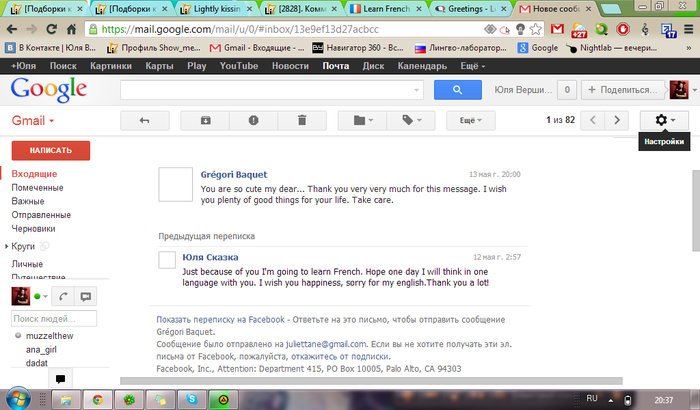700x410 pixels.
Task: Bookmark this page with the star icon
Action: tap(536, 29)
